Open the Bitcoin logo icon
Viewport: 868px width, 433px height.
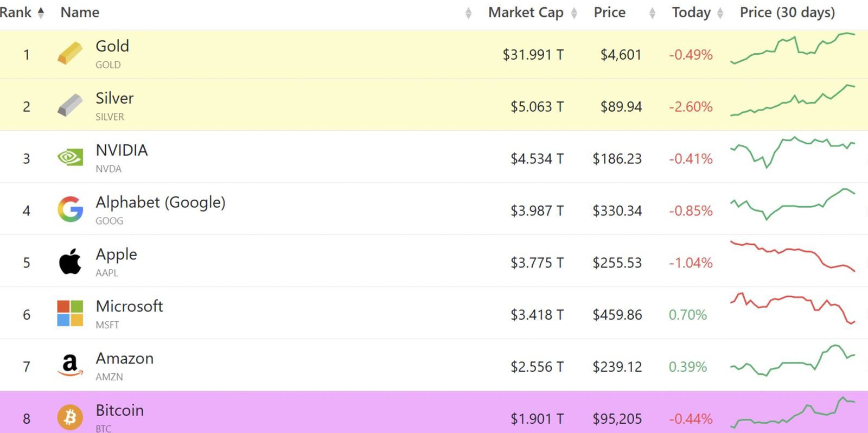coord(70,417)
